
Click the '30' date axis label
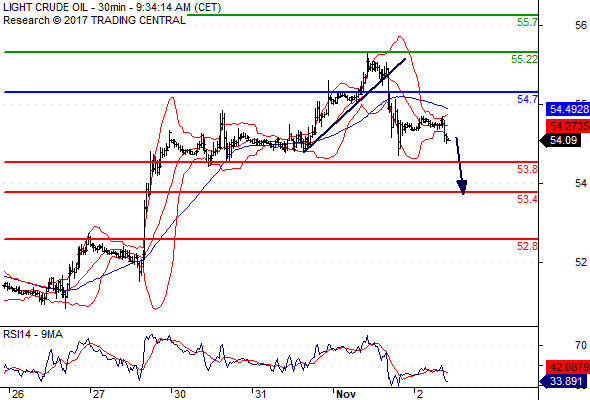click(179, 394)
